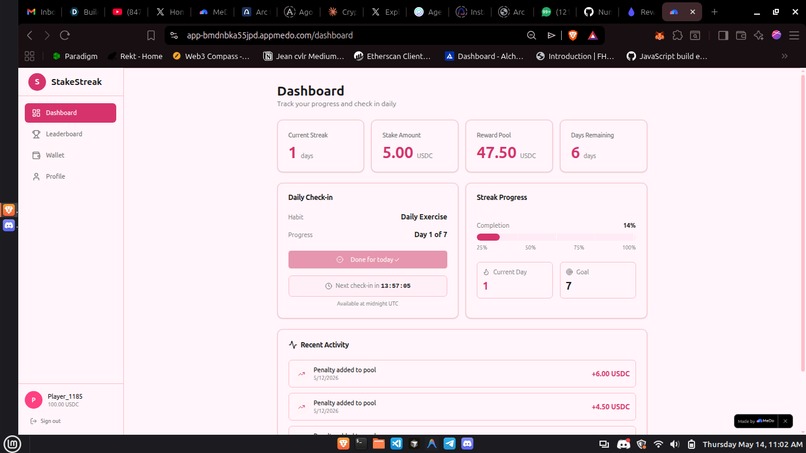Click the StakeStreak logo circle
This screenshot has width=806, height=453.
tap(37, 82)
